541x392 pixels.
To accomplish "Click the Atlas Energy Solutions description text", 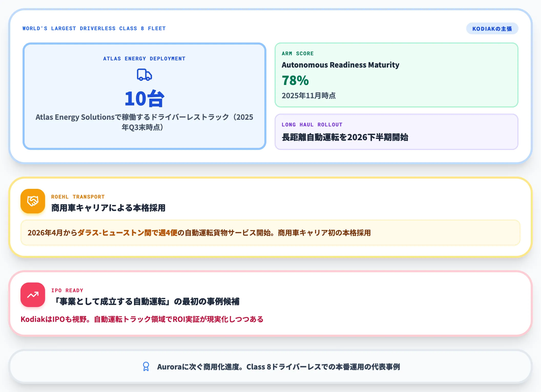I will [144, 122].
